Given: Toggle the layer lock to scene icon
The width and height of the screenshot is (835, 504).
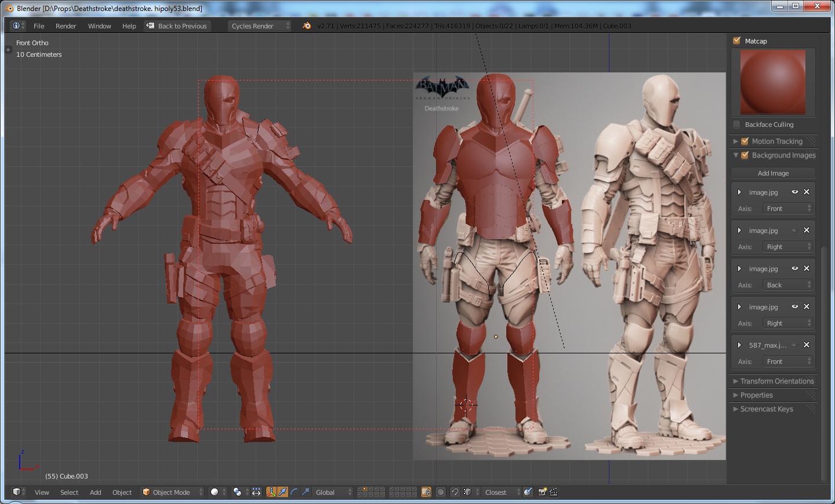Looking at the screenshot, I should click(x=426, y=492).
